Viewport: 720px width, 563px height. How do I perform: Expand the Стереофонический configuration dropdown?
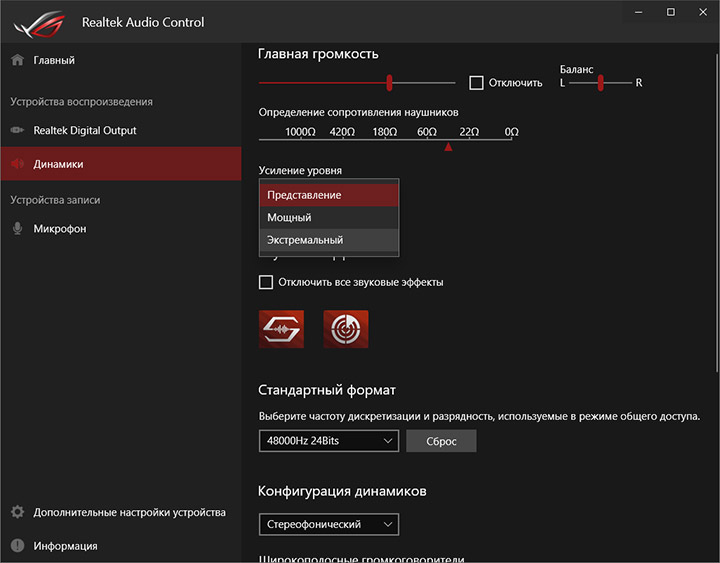328,524
